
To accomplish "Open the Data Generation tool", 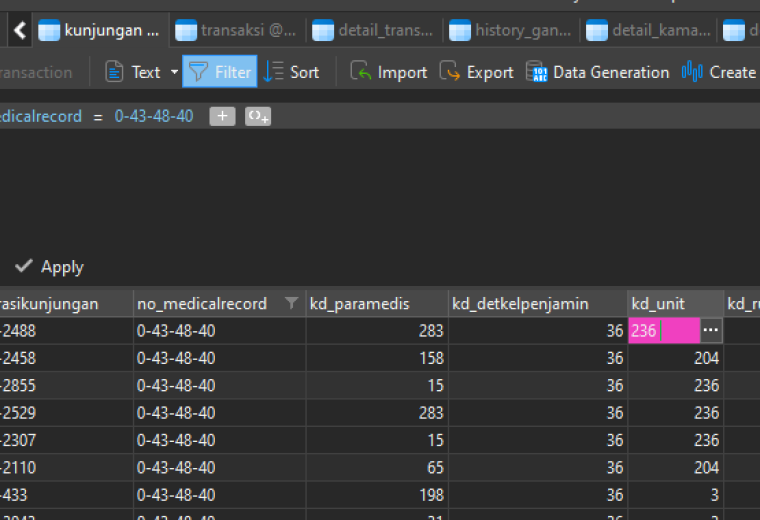I will click(x=598, y=72).
